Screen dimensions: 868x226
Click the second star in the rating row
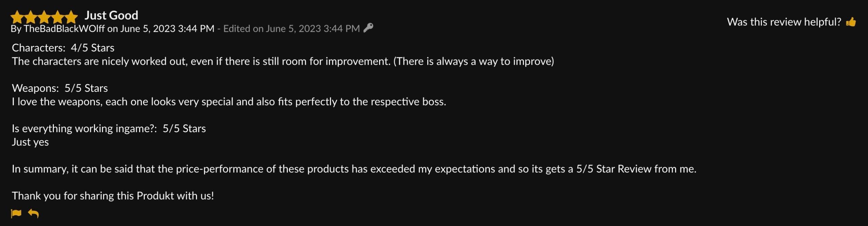tap(31, 15)
